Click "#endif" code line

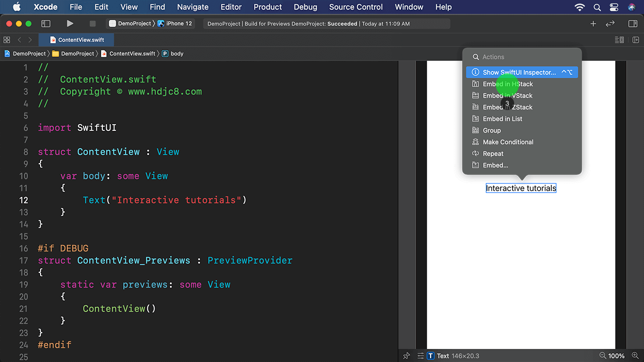click(x=55, y=345)
